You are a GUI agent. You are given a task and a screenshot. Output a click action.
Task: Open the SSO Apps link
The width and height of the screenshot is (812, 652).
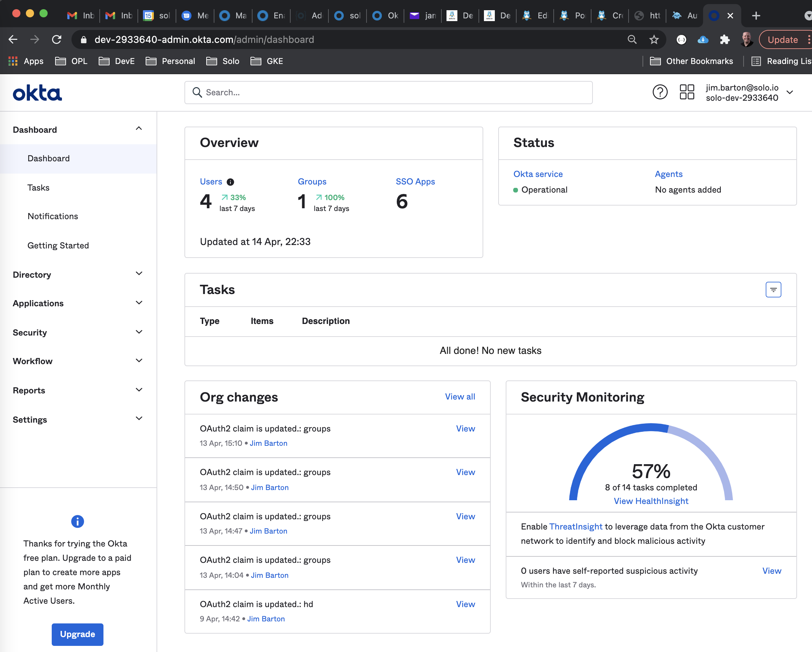(415, 182)
